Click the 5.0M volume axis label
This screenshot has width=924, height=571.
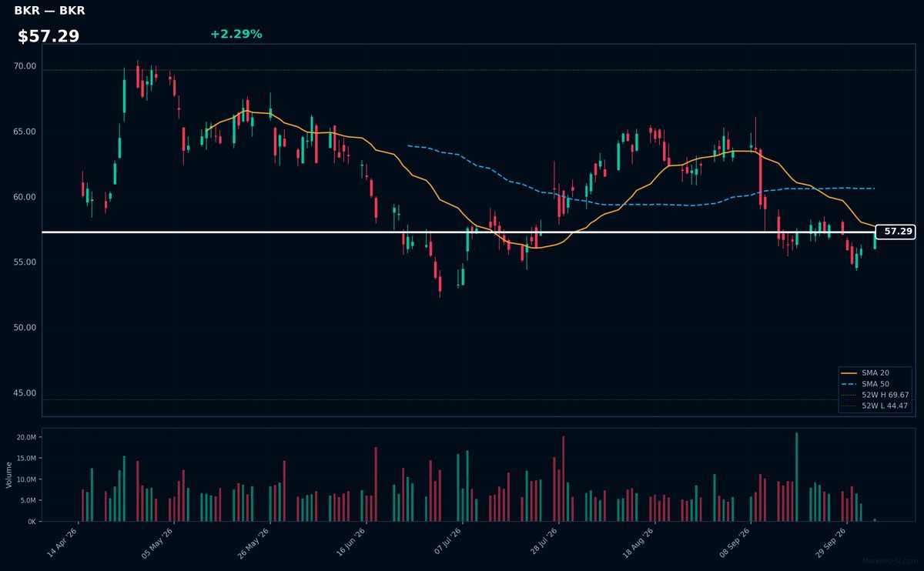coord(28,500)
